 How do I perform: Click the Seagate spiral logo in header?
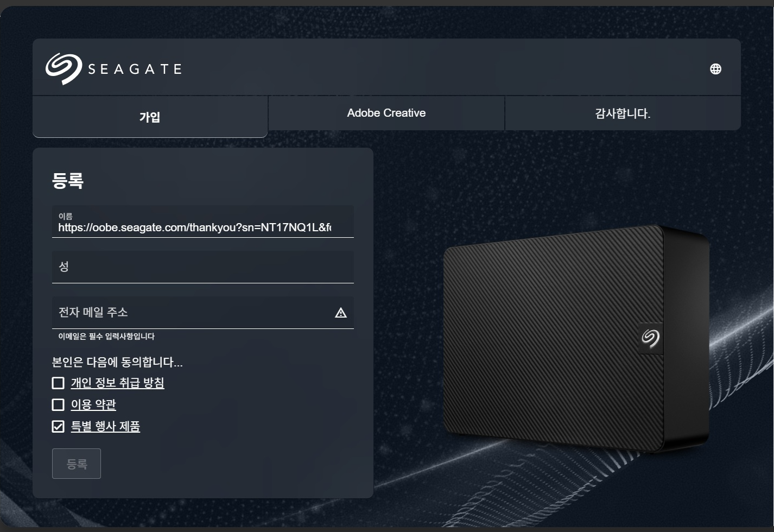tap(64, 69)
